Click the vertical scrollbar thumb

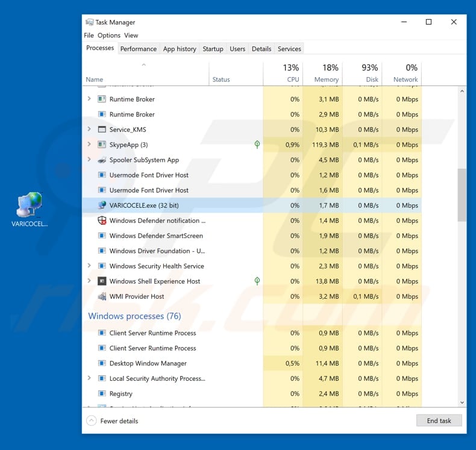click(x=462, y=195)
